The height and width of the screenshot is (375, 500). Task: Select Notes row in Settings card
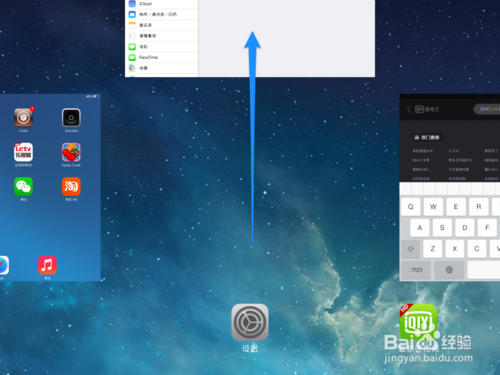pos(162,25)
